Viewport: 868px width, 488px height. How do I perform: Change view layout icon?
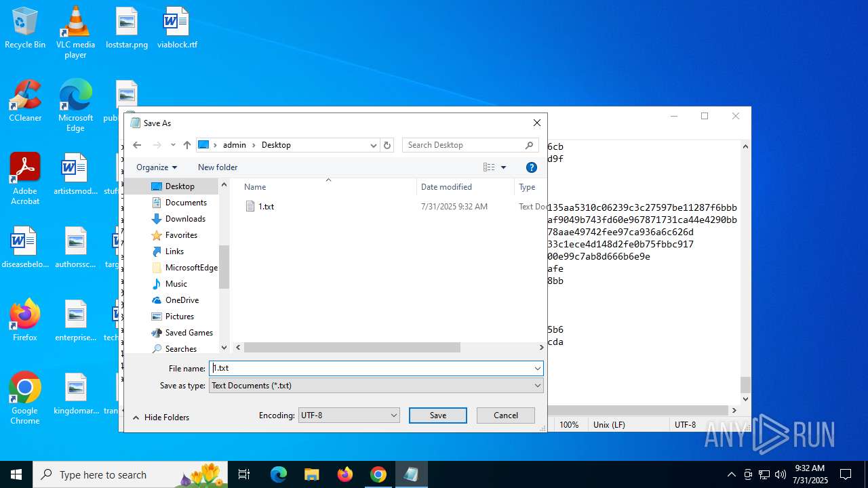pos(489,167)
